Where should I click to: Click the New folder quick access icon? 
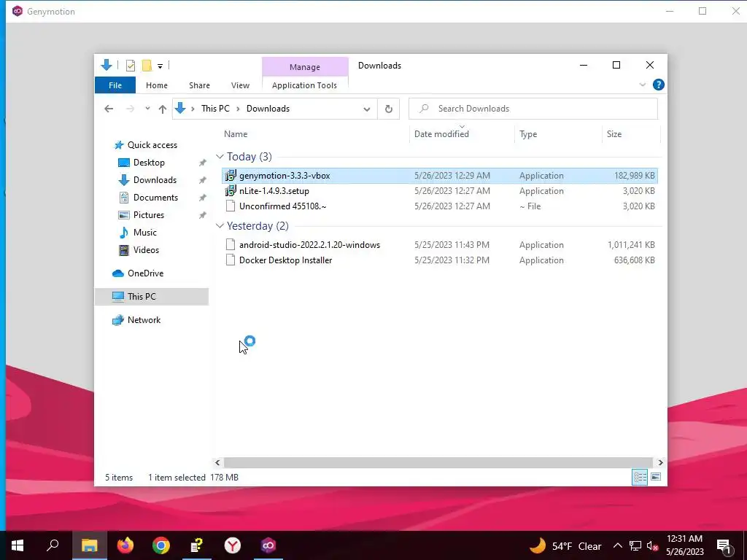(147, 65)
